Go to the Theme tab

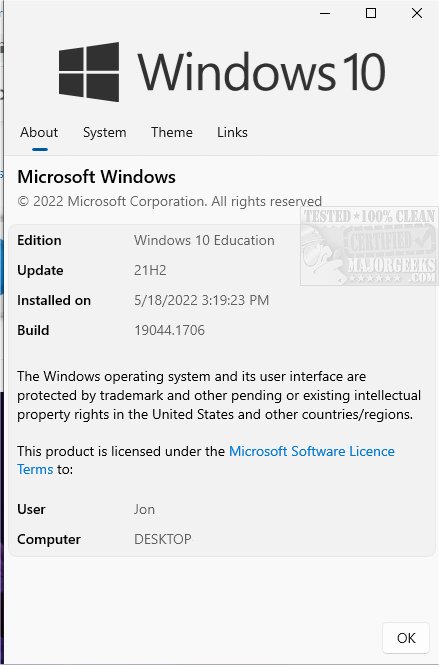(172, 132)
